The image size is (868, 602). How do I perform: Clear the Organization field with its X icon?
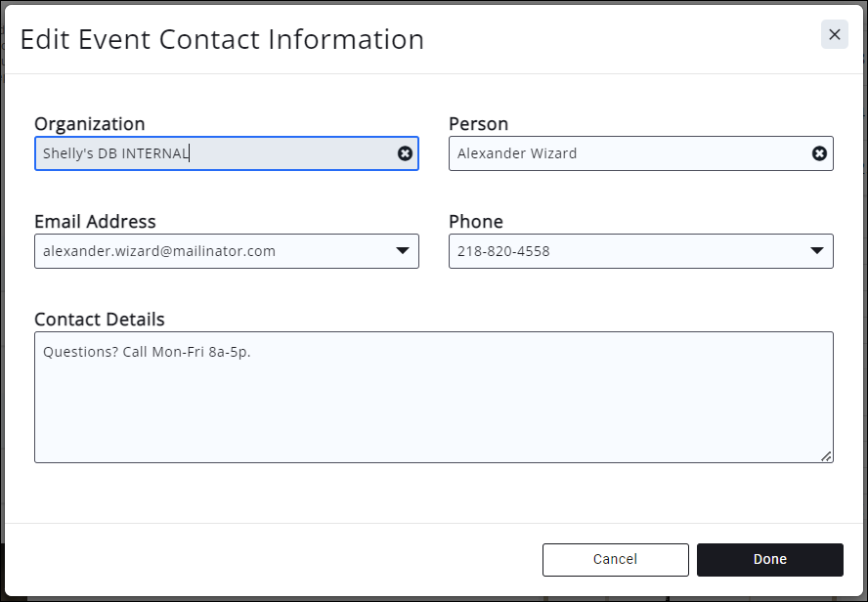(405, 153)
